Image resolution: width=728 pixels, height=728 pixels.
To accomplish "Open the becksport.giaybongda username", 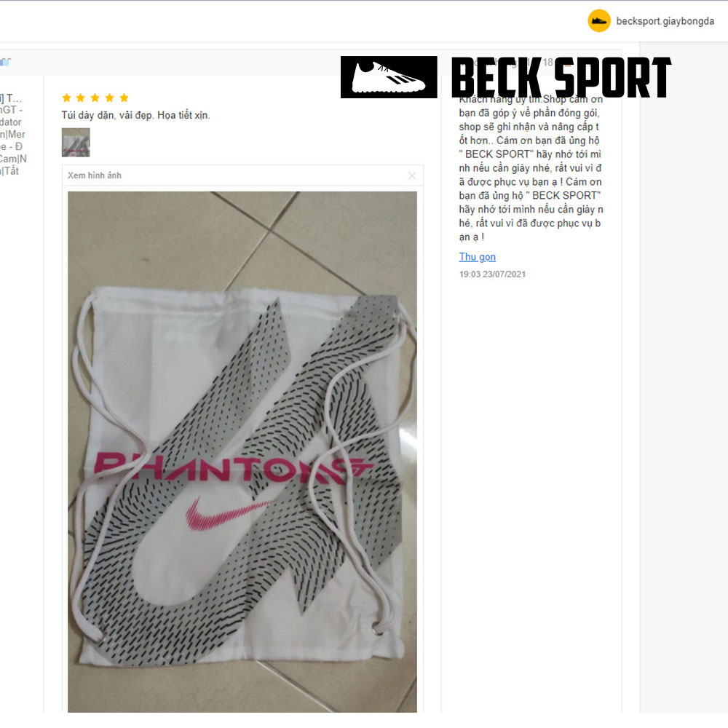I will 665,21.
